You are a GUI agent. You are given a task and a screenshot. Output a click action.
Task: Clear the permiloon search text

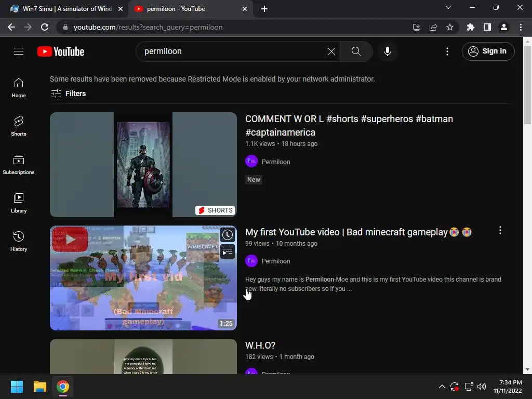331,51
